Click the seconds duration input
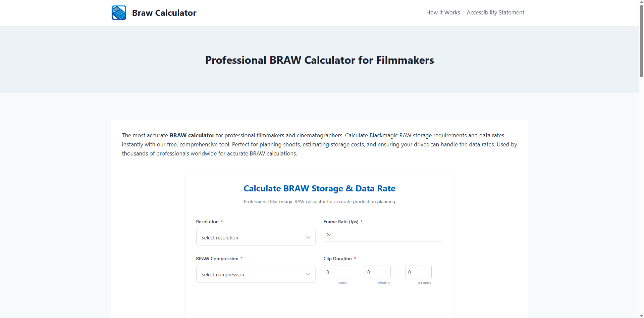 419,272
